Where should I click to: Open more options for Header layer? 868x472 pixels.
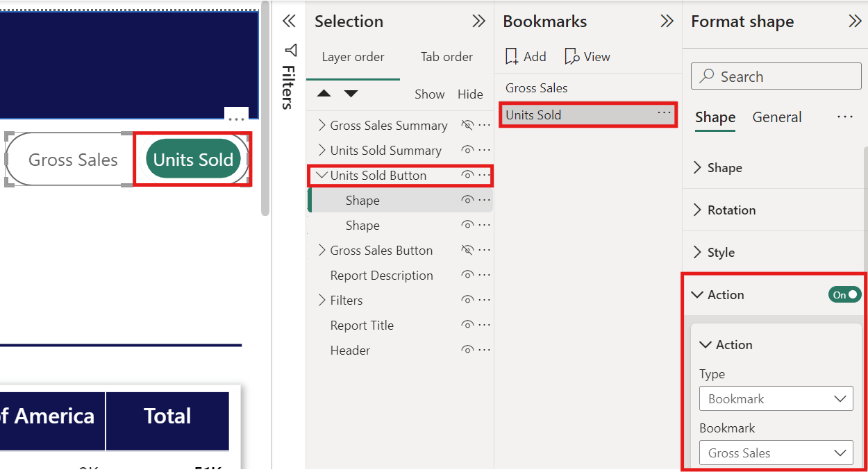coord(485,351)
